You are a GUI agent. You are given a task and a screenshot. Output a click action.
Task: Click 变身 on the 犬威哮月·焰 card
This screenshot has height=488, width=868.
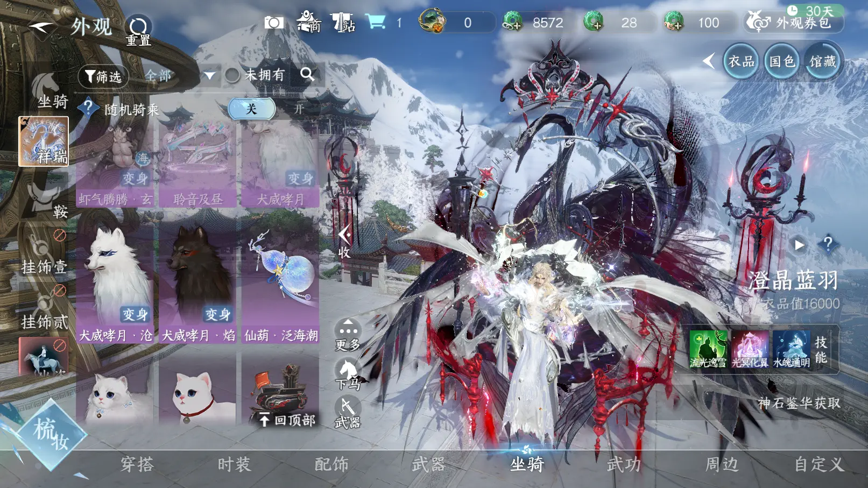(218, 314)
